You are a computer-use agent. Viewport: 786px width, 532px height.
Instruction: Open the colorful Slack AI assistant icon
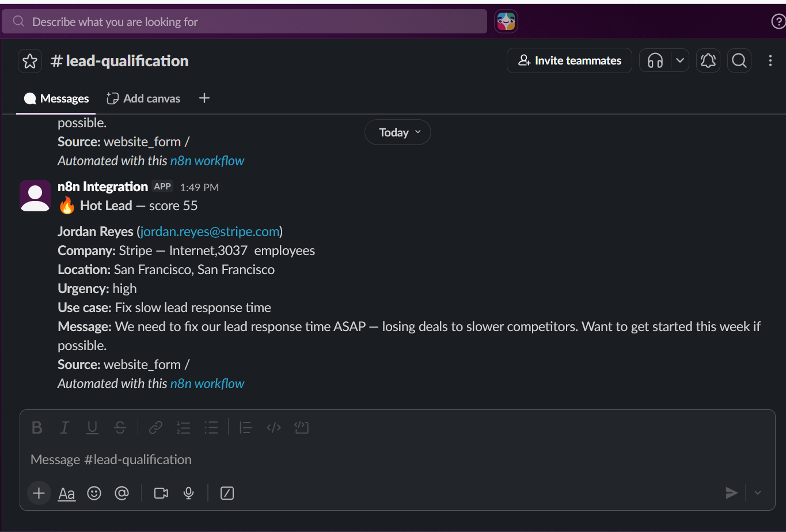coord(506,22)
